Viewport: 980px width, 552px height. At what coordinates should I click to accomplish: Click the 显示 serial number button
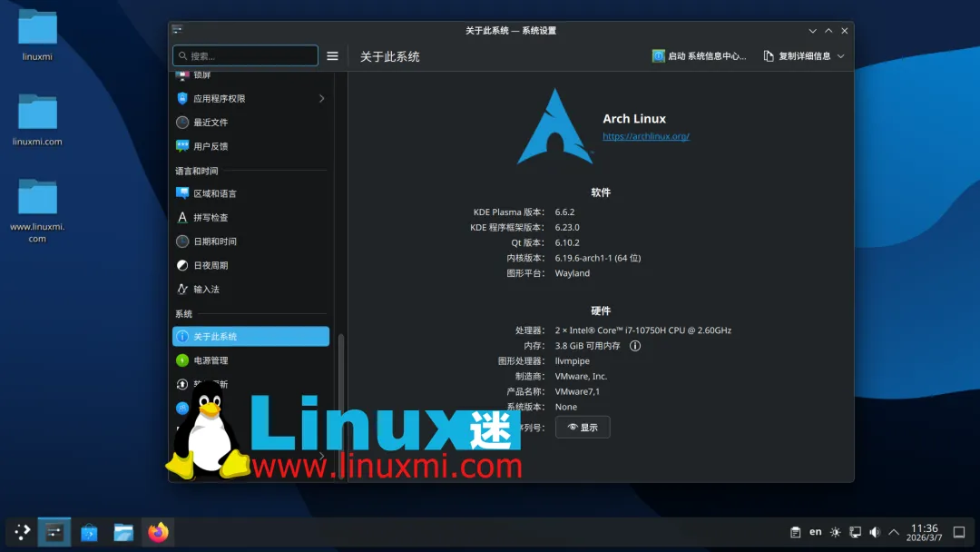tap(583, 427)
